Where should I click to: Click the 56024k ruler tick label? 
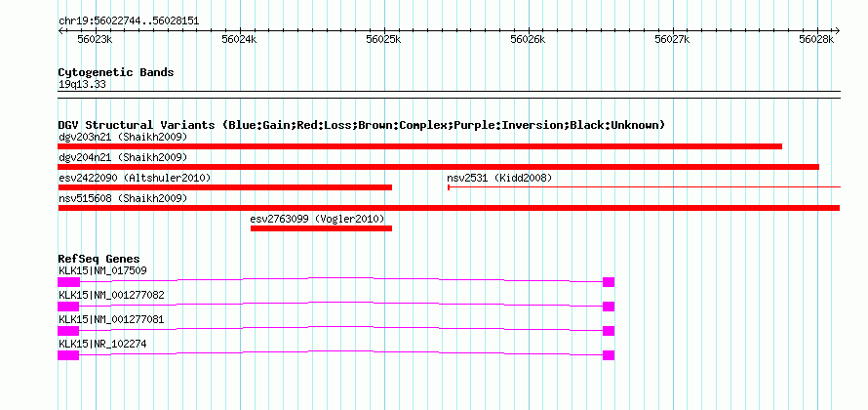click(x=239, y=39)
